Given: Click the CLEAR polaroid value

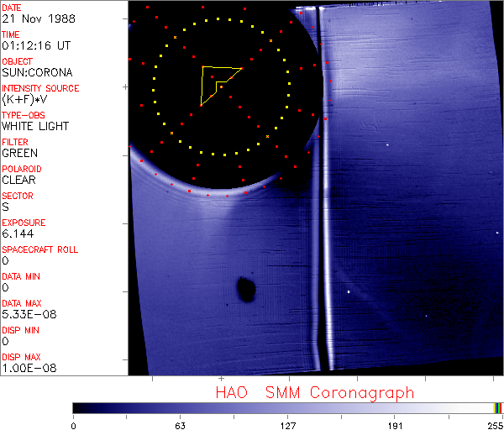Looking at the screenshot, I should (19, 180).
